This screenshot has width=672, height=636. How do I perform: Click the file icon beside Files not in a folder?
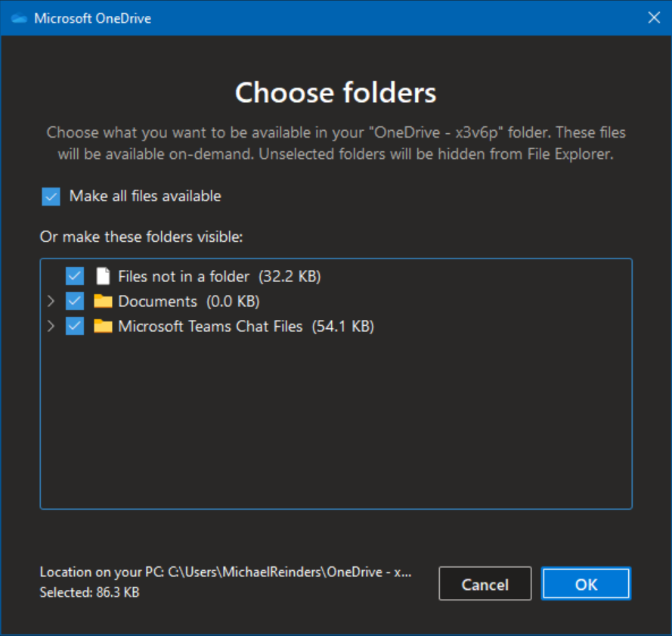pyautogui.click(x=103, y=276)
